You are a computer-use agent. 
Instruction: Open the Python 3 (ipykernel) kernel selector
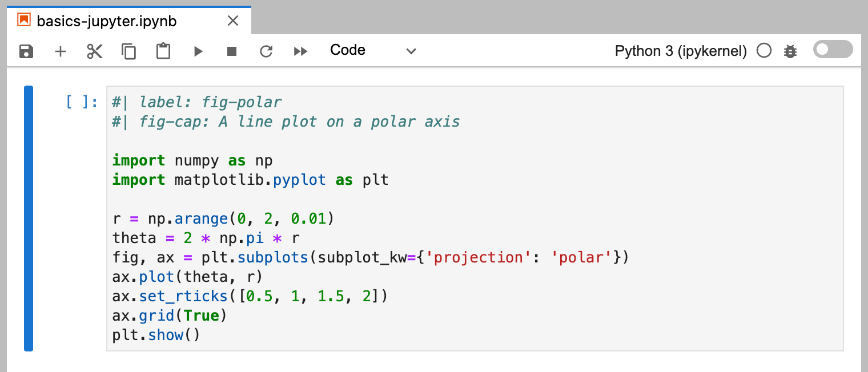pos(680,51)
